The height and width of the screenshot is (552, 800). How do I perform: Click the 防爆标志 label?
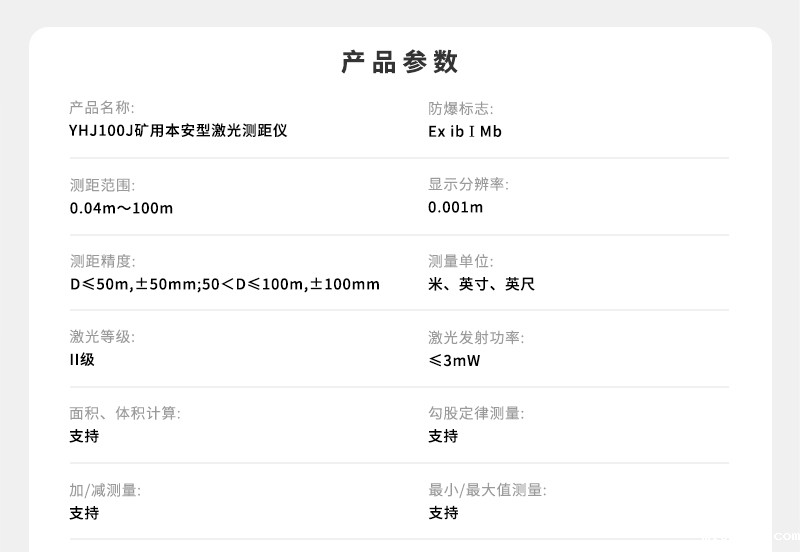pos(460,108)
